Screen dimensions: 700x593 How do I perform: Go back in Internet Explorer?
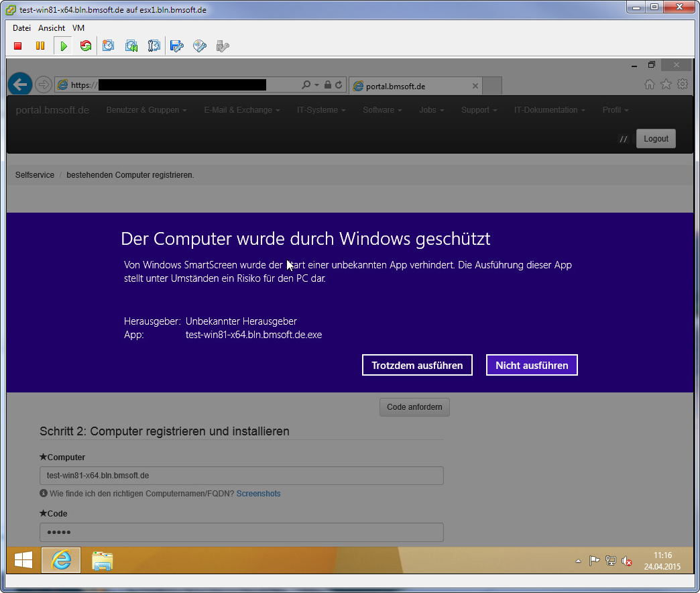[x=20, y=84]
